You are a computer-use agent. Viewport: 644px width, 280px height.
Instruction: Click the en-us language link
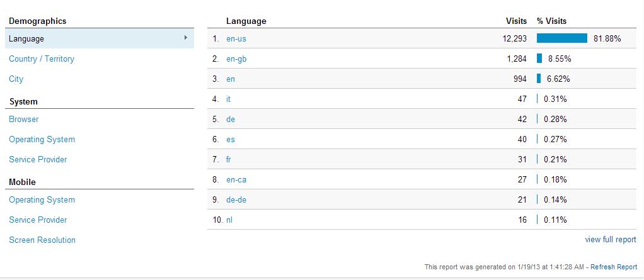tap(236, 39)
